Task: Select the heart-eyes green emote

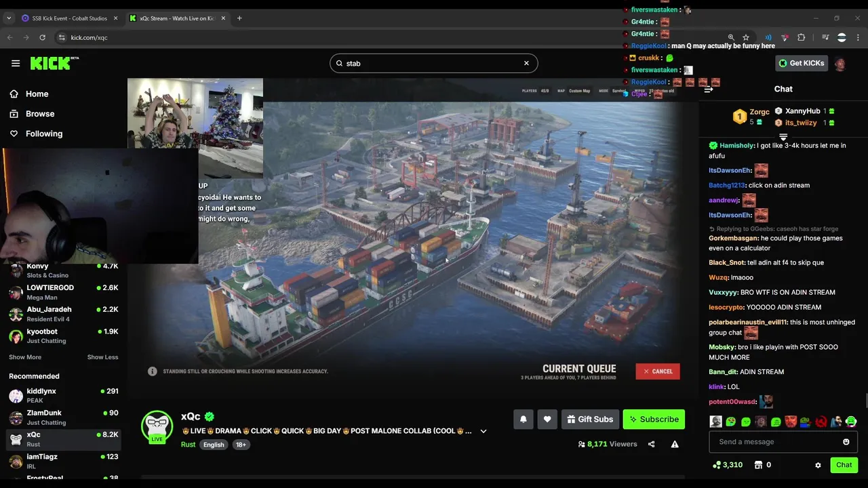Action: (x=730, y=422)
